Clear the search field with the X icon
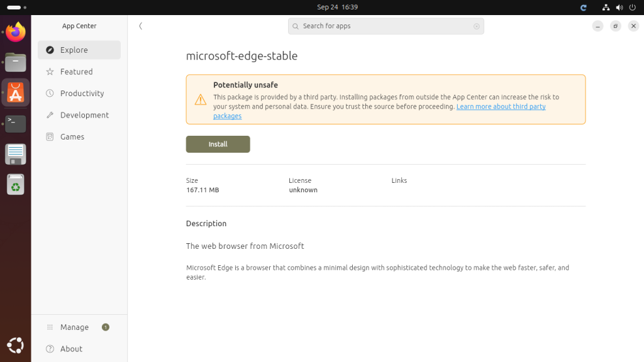This screenshot has height=362, width=644. pos(476,26)
